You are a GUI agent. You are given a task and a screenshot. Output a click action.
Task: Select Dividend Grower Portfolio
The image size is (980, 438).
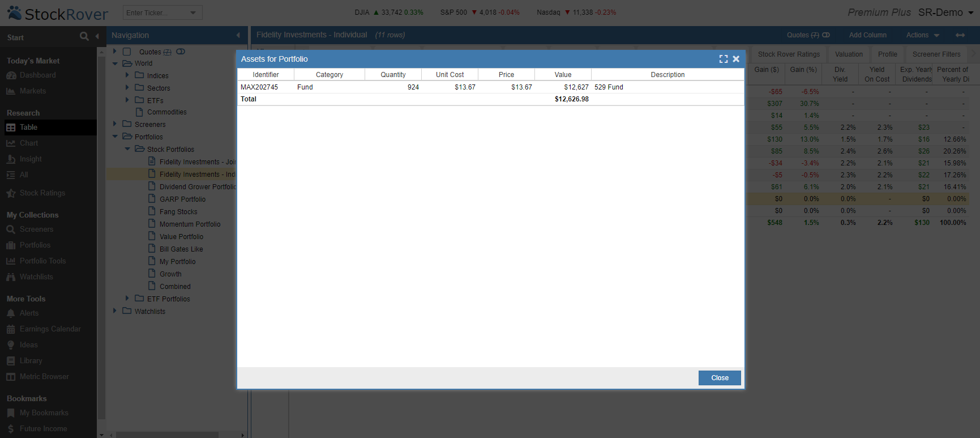point(198,187)
